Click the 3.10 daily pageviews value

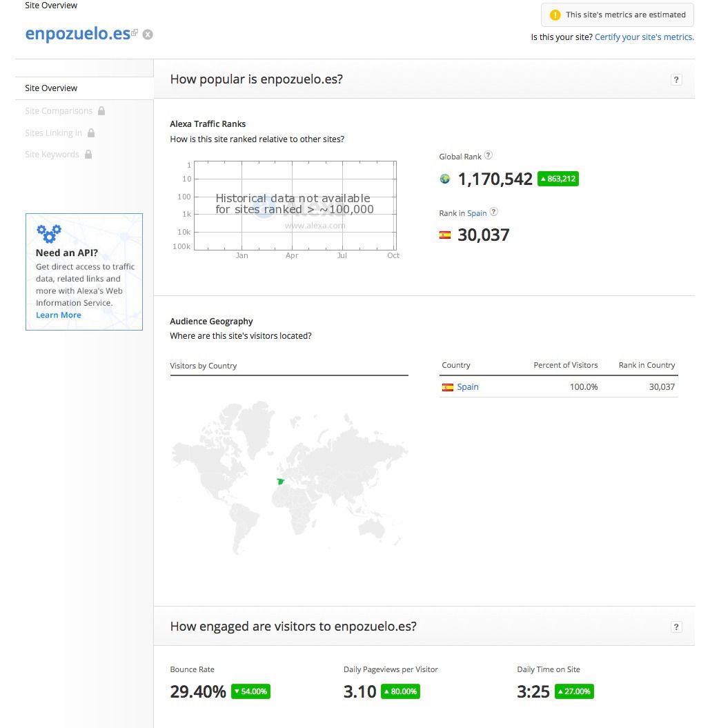coord(360,691)
